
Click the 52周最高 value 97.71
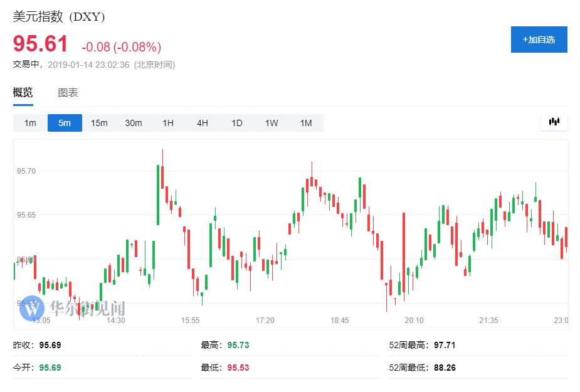pos(445,345)
